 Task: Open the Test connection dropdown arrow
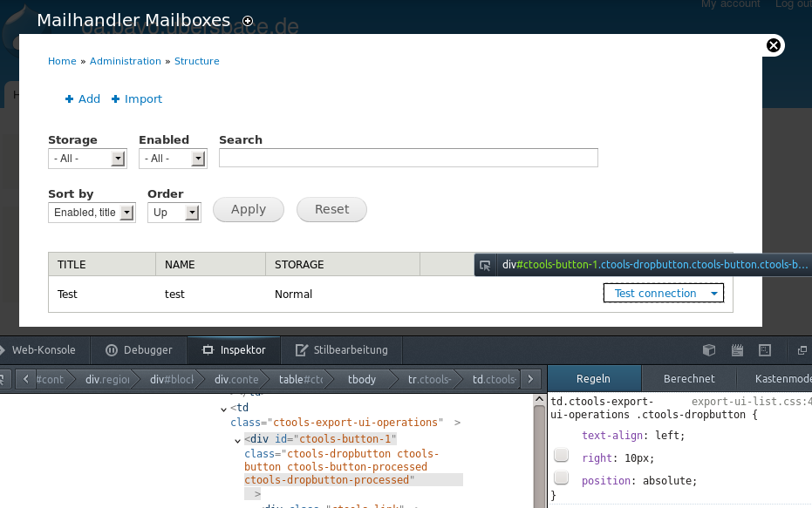click(715, 293)
